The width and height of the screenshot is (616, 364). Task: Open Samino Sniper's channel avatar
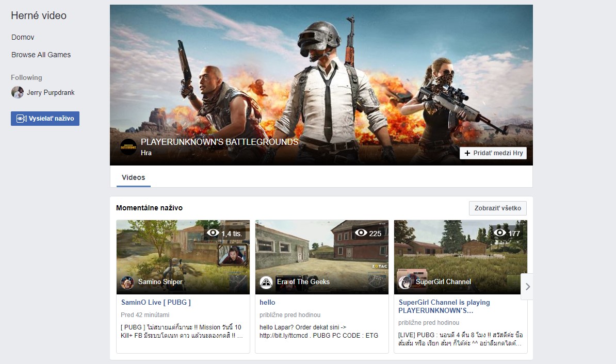[127, 283]
